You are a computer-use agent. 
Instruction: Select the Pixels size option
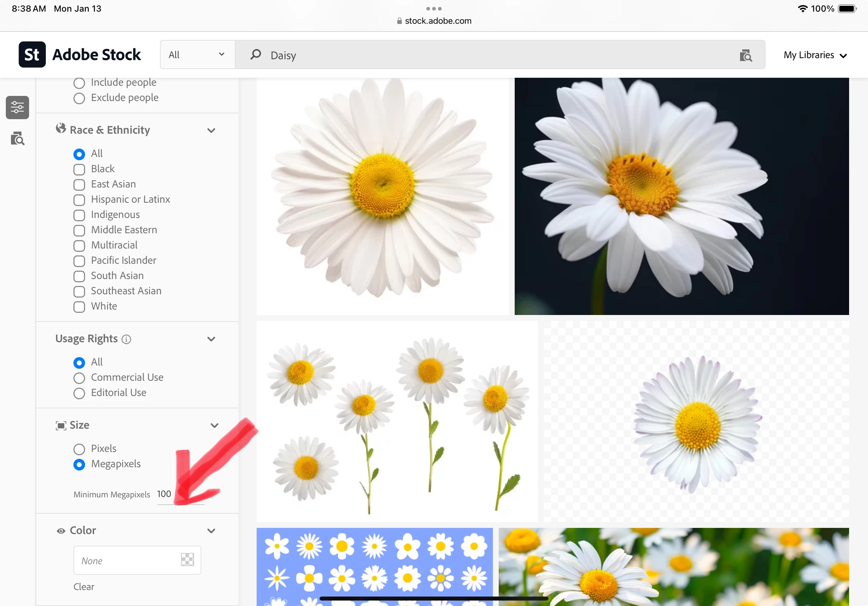pyautogui.click(x=79, y=449)
